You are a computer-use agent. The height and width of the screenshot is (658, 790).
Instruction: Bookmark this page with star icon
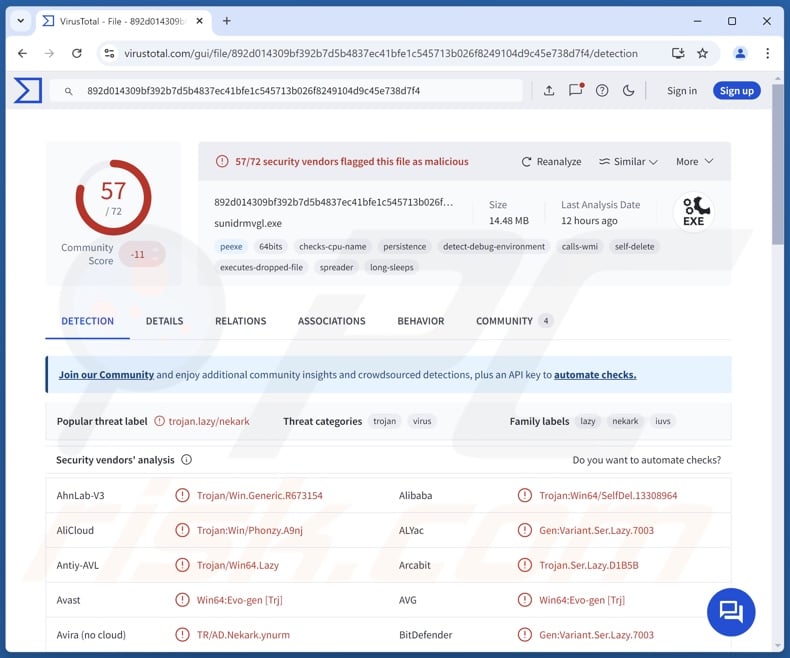(703, 53)
